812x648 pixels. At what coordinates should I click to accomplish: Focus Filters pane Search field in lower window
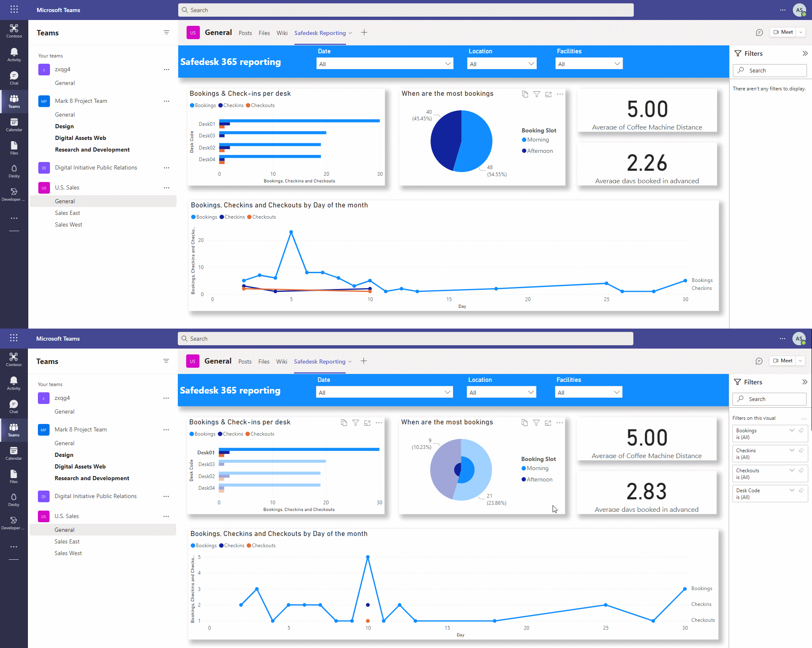click(x=769, y=399)
